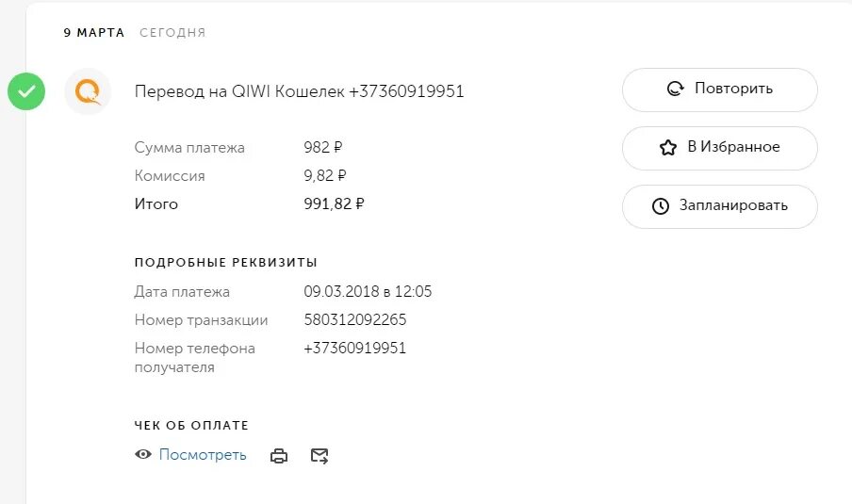Click the recipient phone +37360919951 in details
The width and height of the screenshot is (852, 504).
354,348
